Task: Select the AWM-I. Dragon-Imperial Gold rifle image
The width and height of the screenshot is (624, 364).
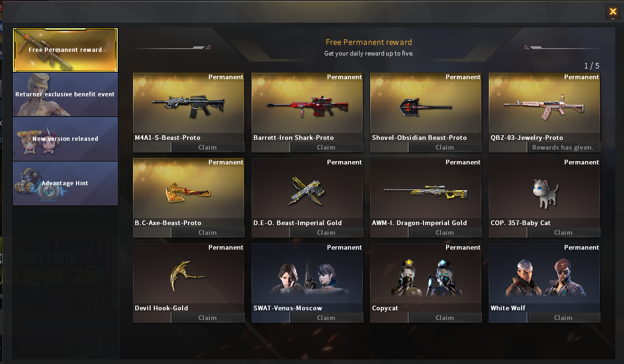Action: pyautogui.click(x=425, y=192)
